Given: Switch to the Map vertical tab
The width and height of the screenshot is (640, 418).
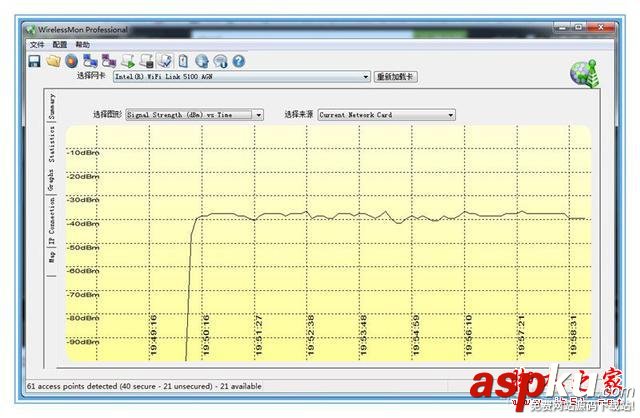Looking at the screenshot, I should click(52, 256).
